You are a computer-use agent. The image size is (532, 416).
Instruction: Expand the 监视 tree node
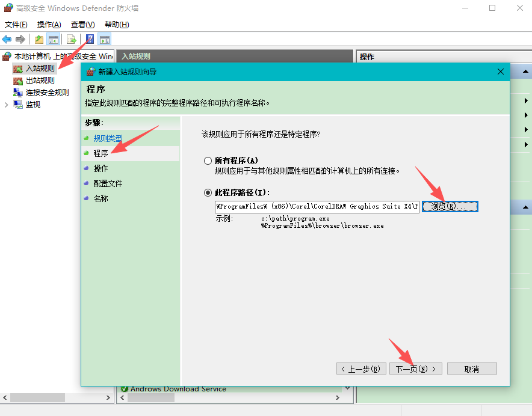pyautogui.click(x=6, y=103)
